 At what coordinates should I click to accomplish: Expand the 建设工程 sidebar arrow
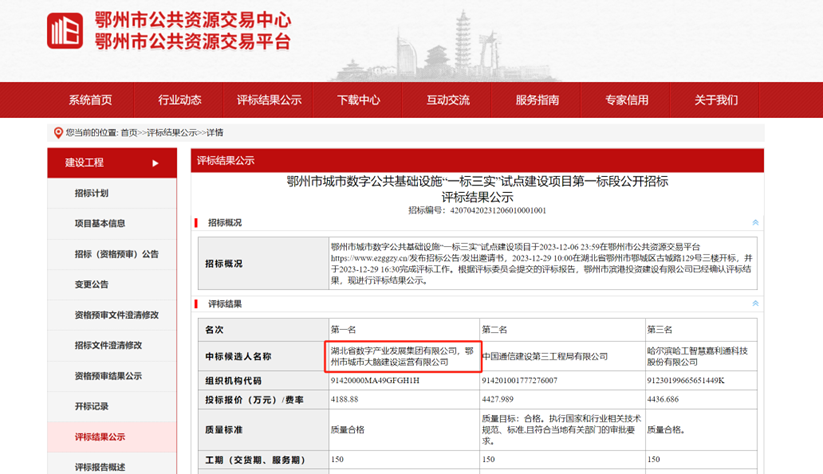tap(155, 163)
